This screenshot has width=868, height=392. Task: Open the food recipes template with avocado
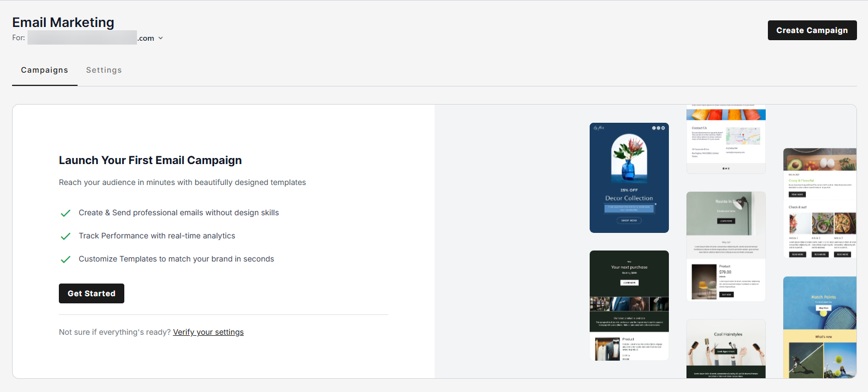point(820,203)
